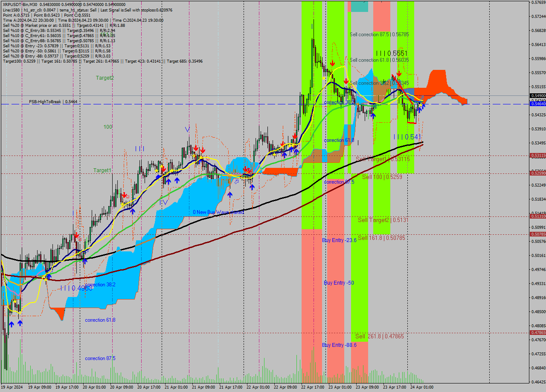Click the green 'Target2' label

[105, 78]
